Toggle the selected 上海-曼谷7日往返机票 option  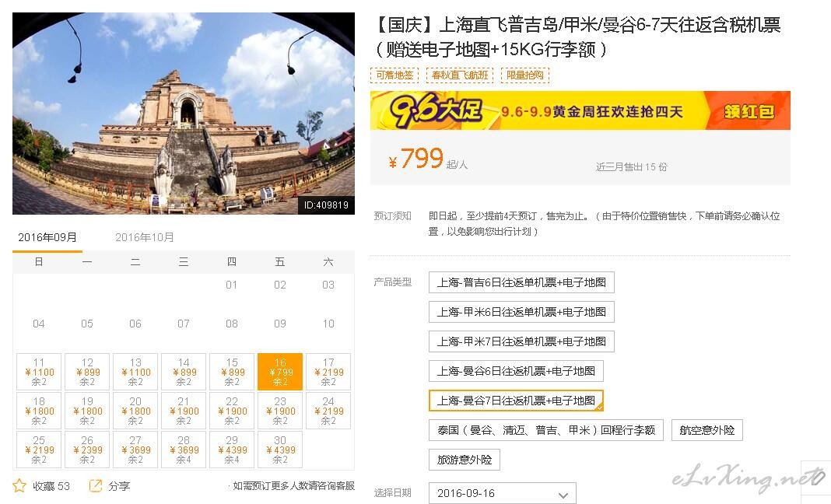516,401
